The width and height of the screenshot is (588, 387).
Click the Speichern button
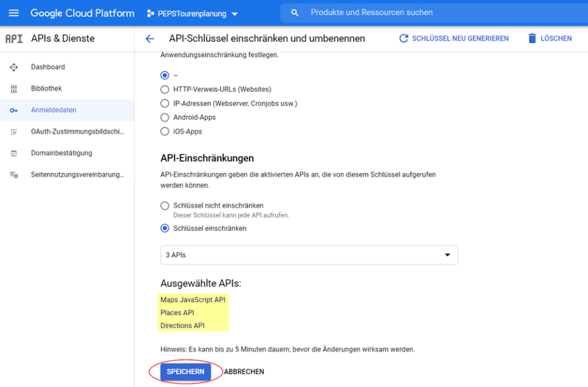click(x=186, y=372)
